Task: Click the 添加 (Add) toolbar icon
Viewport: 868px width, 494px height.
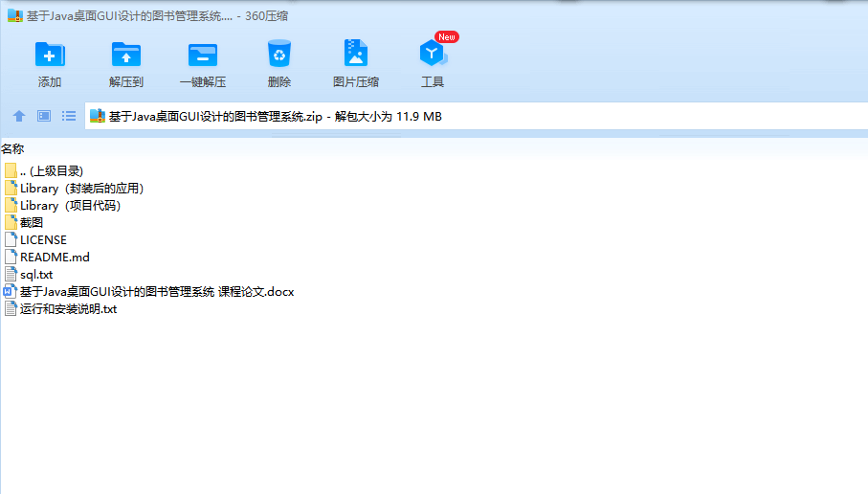Action: tap(50, 55)
